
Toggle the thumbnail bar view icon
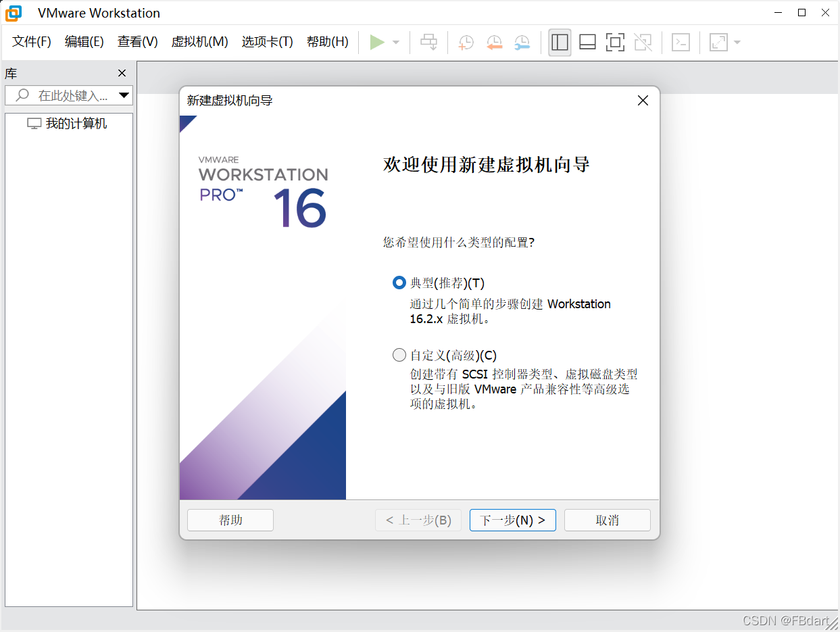[x=587, y=42]
